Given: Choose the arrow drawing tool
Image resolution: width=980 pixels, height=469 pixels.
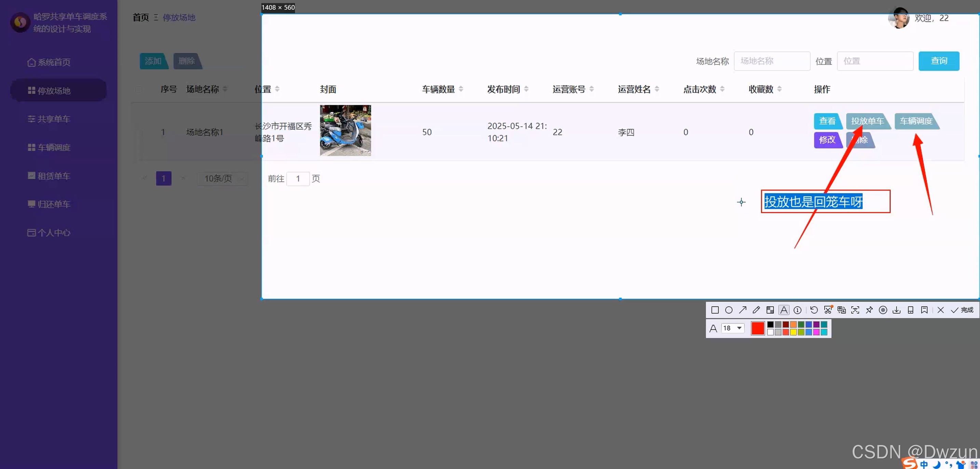Looking at the screenshot, I should click(x=743, y=310).
